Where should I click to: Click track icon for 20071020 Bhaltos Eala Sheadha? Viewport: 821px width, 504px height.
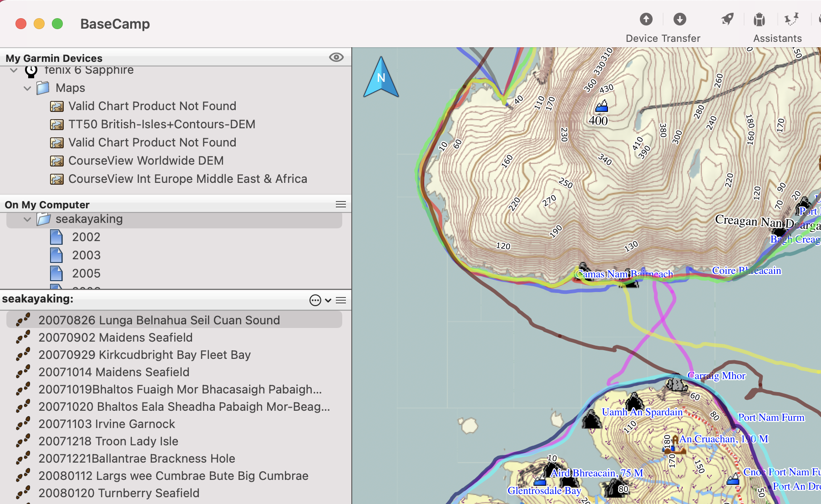23,407
